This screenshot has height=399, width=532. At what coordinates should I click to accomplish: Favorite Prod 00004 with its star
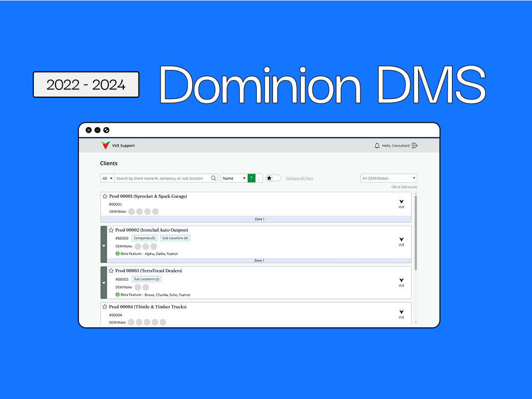[x=105, y=307]
